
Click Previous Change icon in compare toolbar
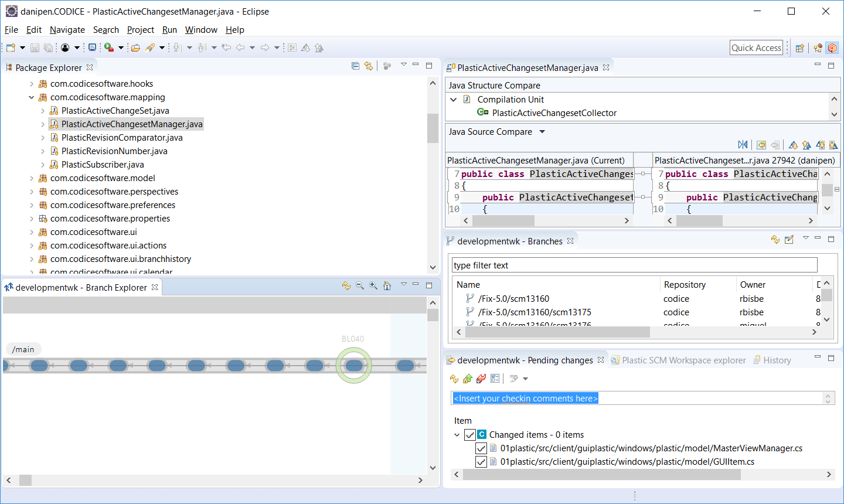pos(833,145)
